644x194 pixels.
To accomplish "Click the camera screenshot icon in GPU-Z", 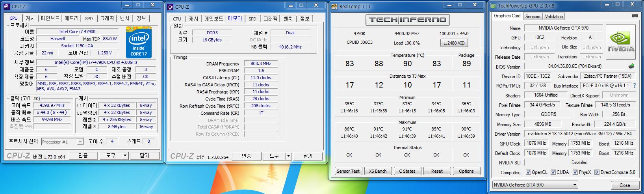I will 635,16.
